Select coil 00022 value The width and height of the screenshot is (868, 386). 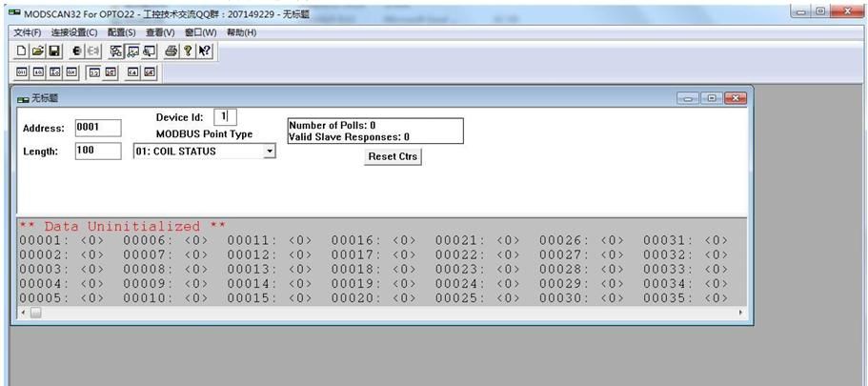(508, 255)
